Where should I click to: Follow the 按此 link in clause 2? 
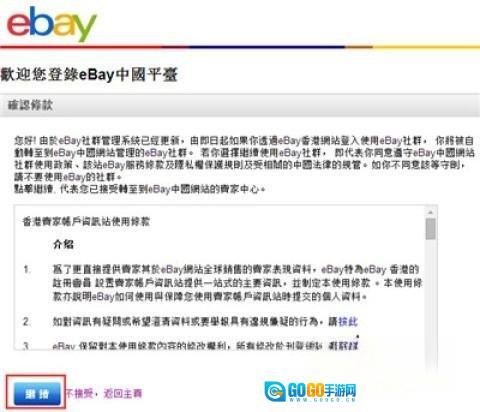click(348, 322)
